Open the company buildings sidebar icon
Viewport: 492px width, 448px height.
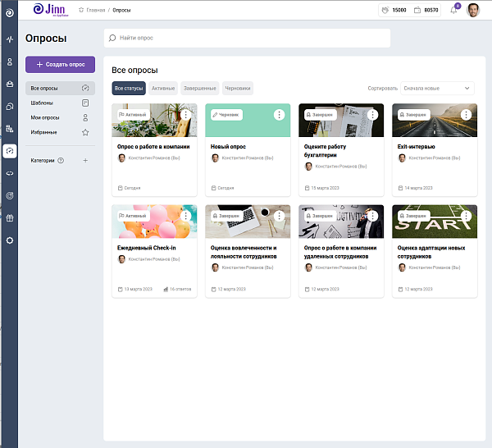(x=10, y=129)
